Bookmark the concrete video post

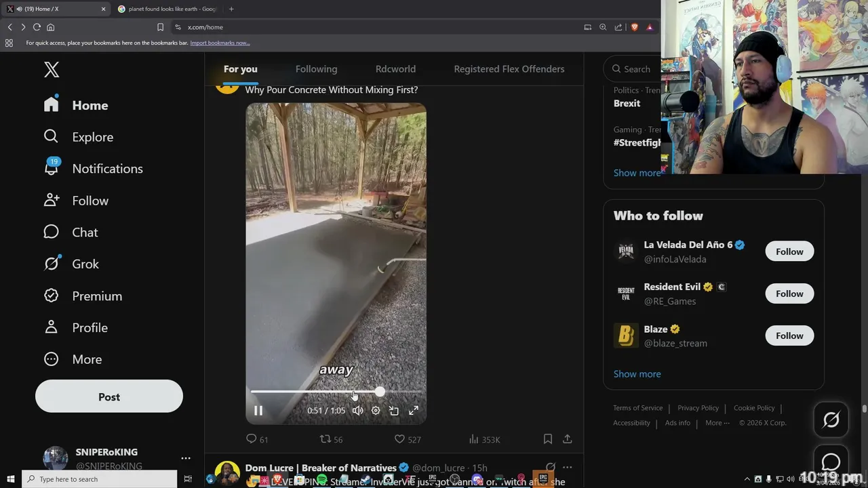click(548, 439)
